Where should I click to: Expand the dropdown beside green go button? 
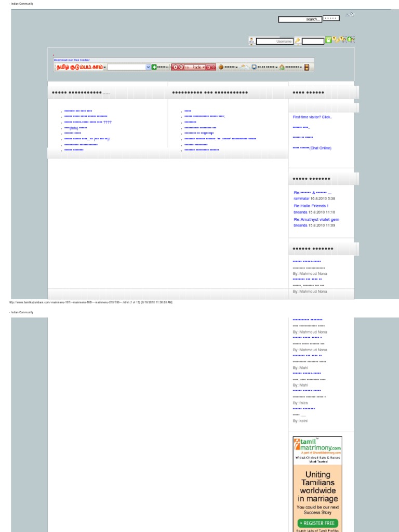click(x=168, y=67)
